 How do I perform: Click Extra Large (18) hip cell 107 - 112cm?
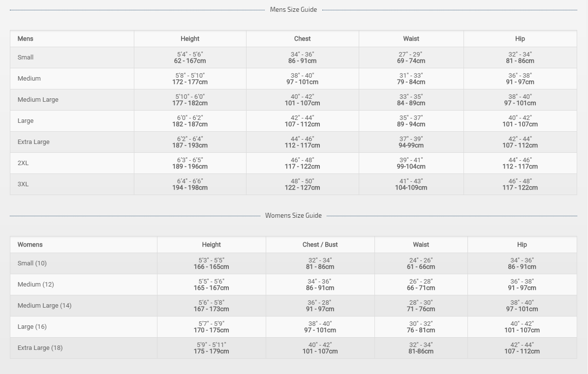click(522, 351)
